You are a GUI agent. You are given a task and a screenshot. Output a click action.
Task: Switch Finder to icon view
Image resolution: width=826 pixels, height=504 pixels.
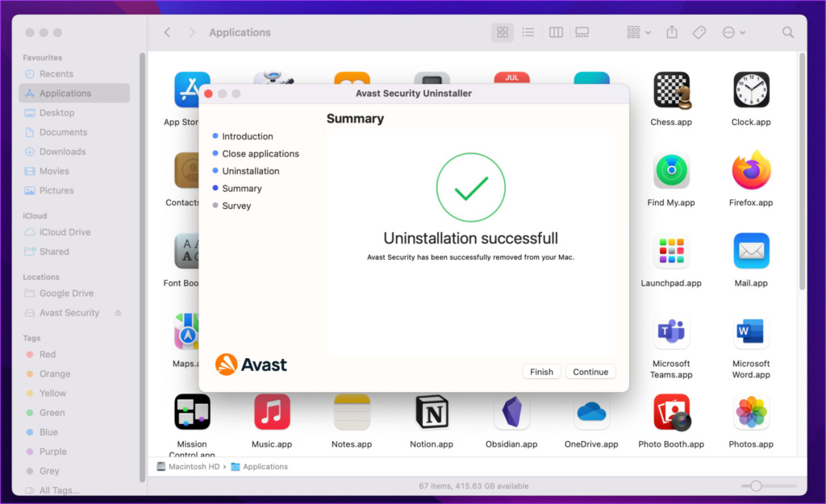[x=503, y=32]
